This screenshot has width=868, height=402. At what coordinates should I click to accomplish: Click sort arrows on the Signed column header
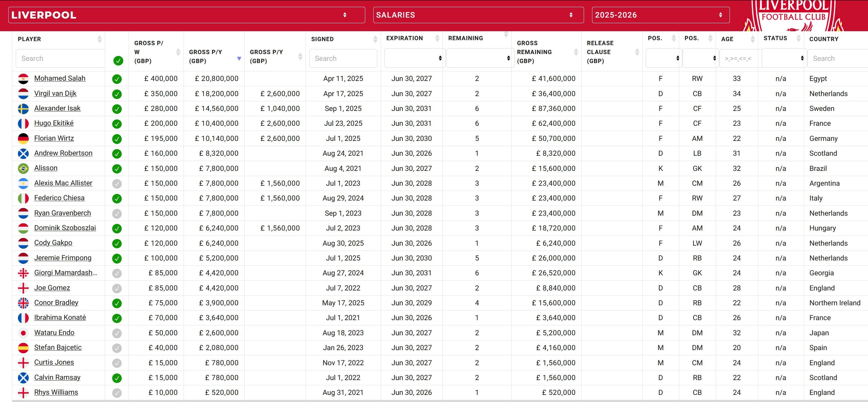pyautogui.click(x=375, y=39)
